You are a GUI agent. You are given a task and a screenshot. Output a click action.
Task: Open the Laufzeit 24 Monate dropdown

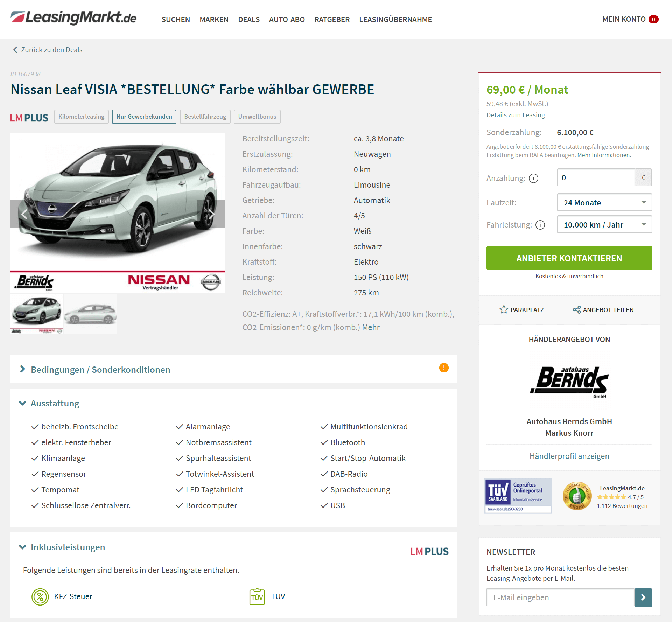[x=604, y=203]
